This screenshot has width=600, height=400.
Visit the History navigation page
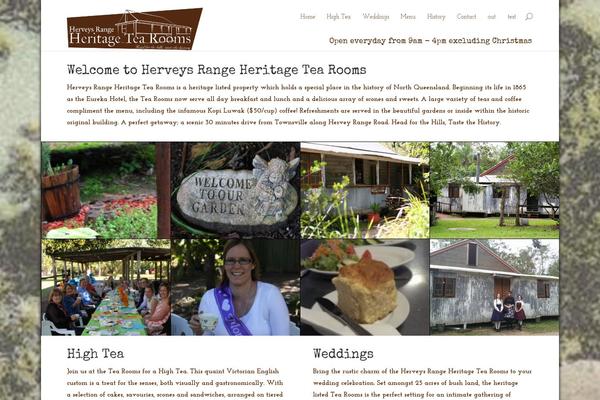pos(436,16)
